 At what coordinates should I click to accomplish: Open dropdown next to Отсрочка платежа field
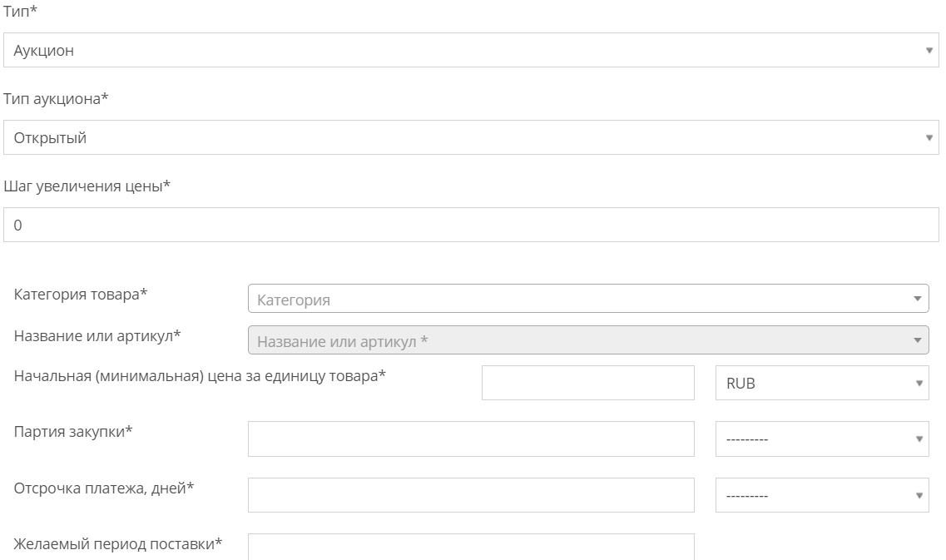(x=821, y=495)
